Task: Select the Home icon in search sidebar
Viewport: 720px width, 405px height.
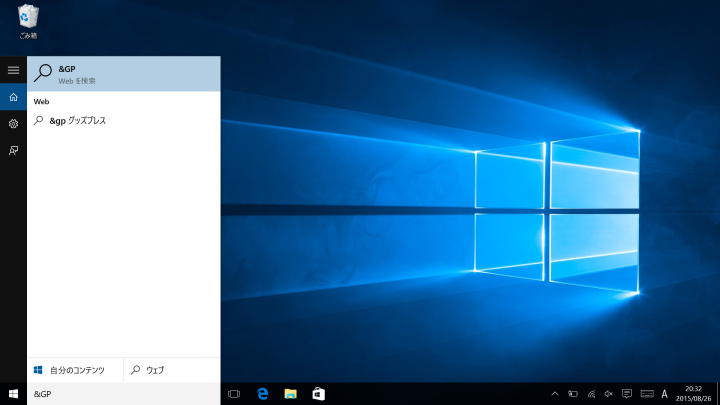Action: pyautogui.click(x=13, y=97)
